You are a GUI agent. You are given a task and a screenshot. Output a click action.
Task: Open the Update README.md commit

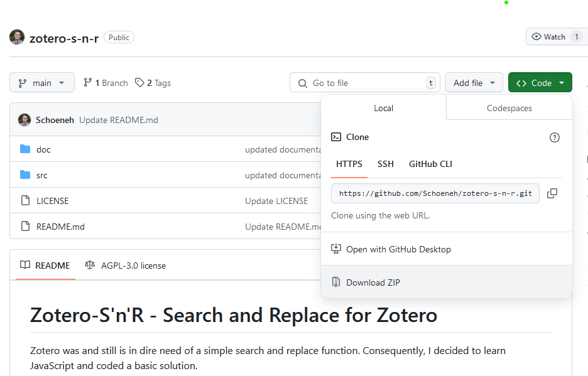(x=119, y=119)
